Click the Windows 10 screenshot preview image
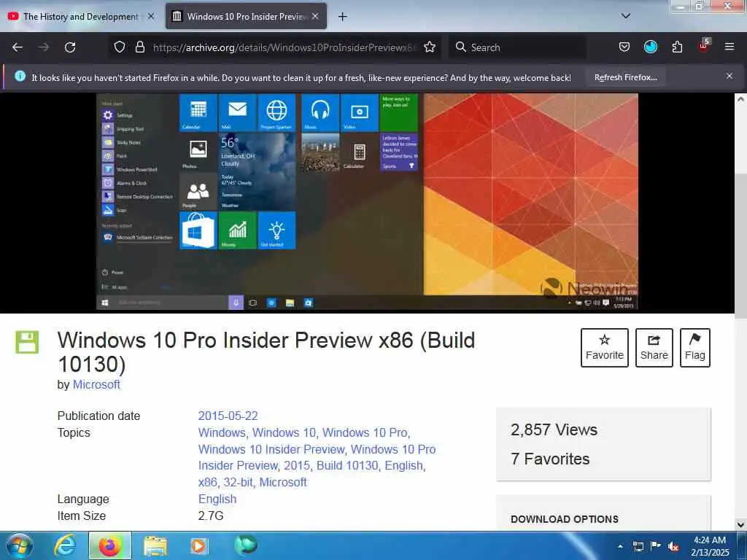 coord(367,201)
